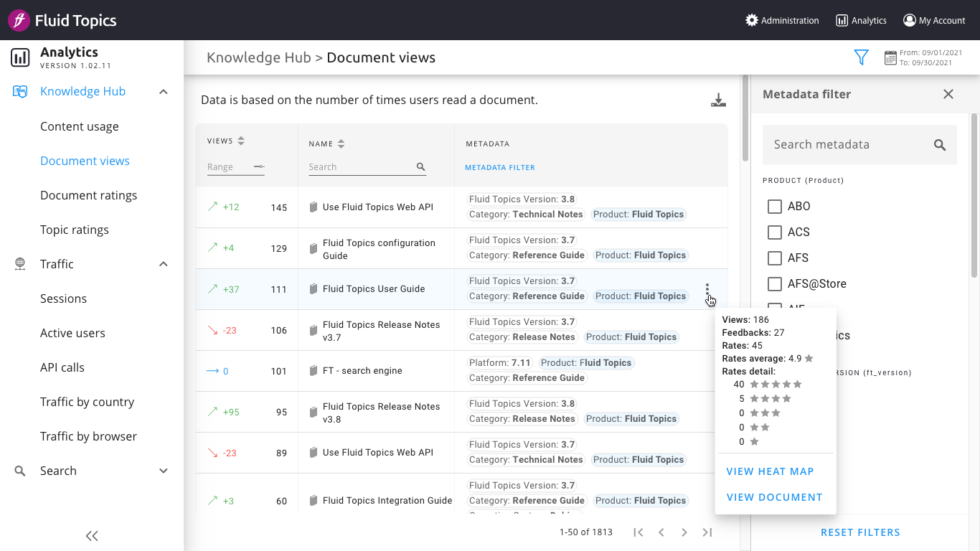Viewport: 980px width, 551px height.
Task: Check the ACS product checkbox
Action: tap(775, 232)
